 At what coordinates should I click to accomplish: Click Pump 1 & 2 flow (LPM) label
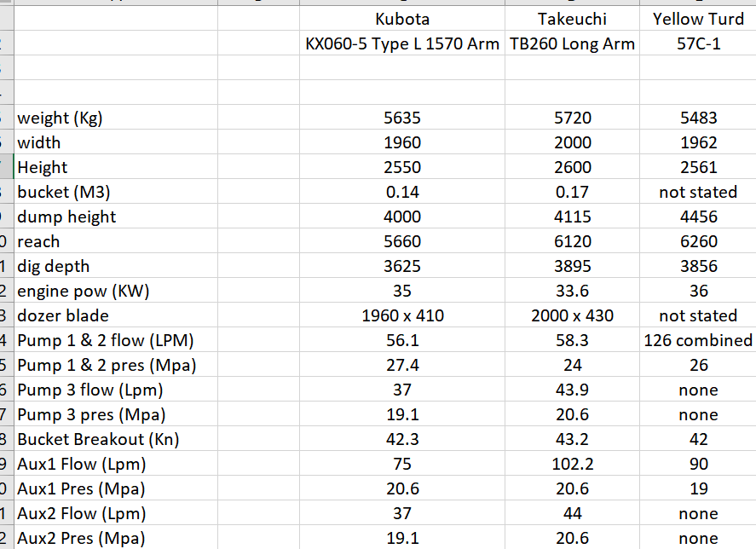click(x=116, y=340)
